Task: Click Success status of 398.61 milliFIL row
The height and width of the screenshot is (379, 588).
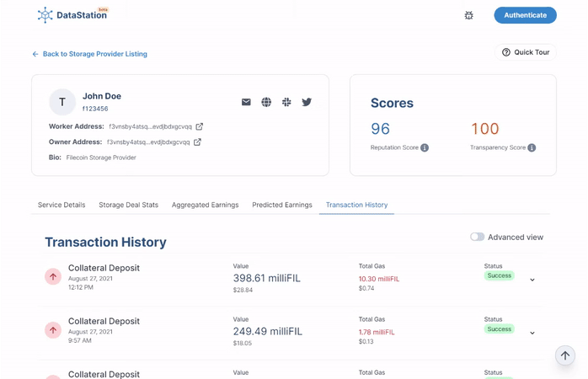Action: point(499,275)
